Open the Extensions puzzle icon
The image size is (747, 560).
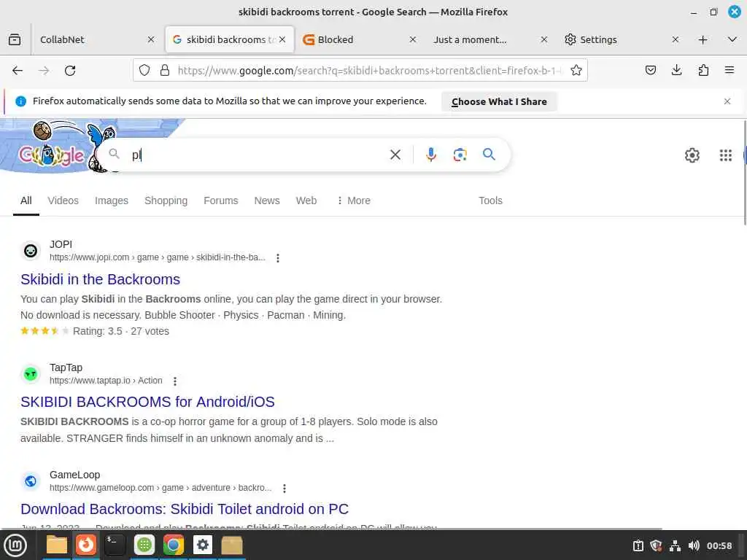point(703,71)
